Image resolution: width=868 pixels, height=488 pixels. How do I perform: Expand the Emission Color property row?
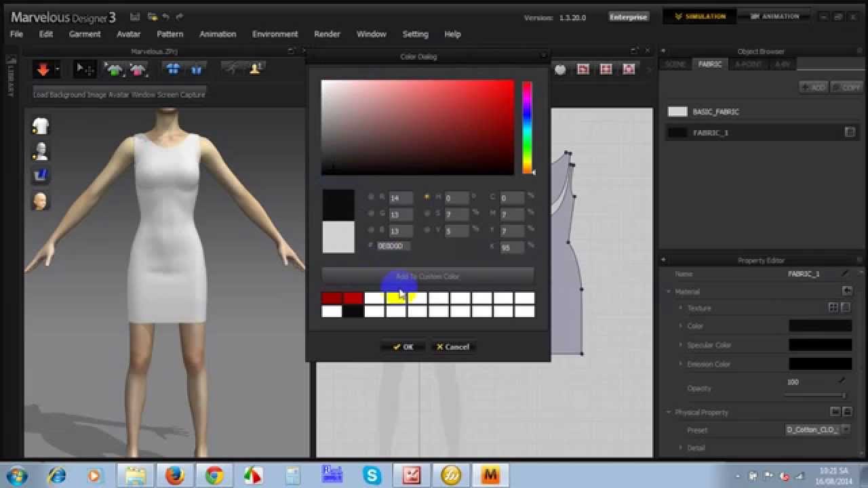[x=681, y=364]
